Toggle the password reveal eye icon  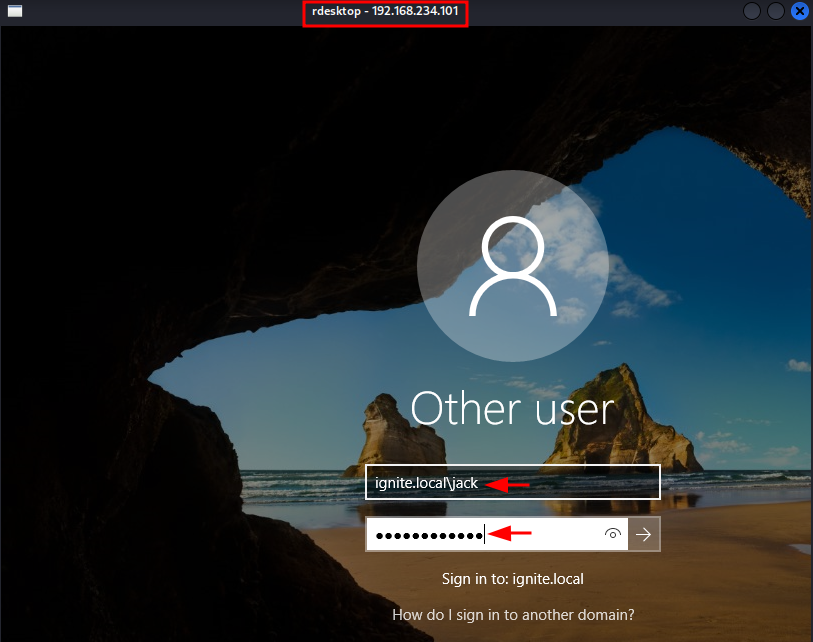tap(613, 534)
